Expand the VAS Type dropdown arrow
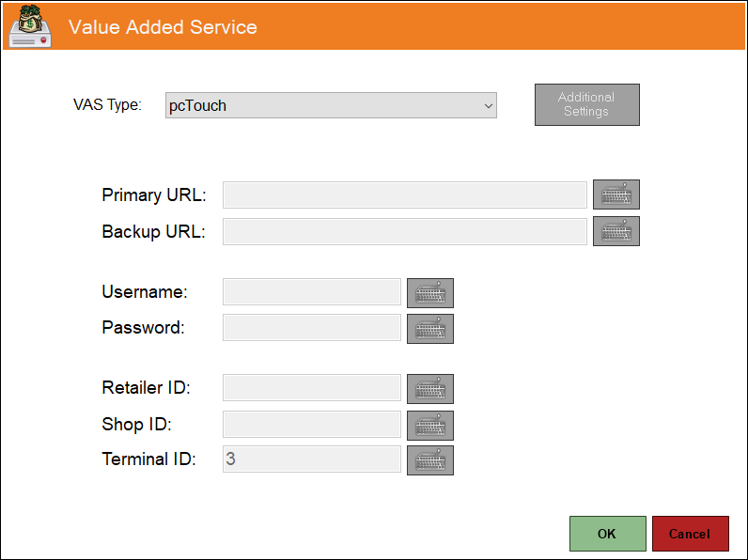748x560 pixels. 488,105
